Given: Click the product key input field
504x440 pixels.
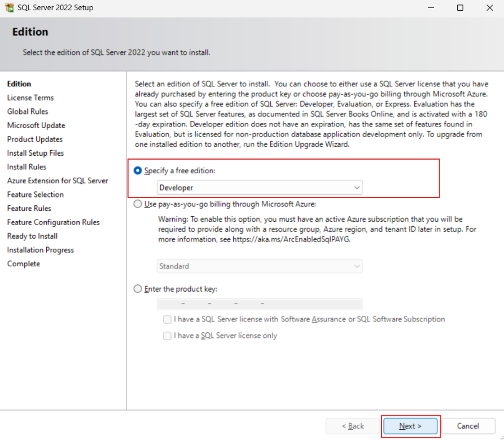Looking at the screenshot, I should 260,304.
